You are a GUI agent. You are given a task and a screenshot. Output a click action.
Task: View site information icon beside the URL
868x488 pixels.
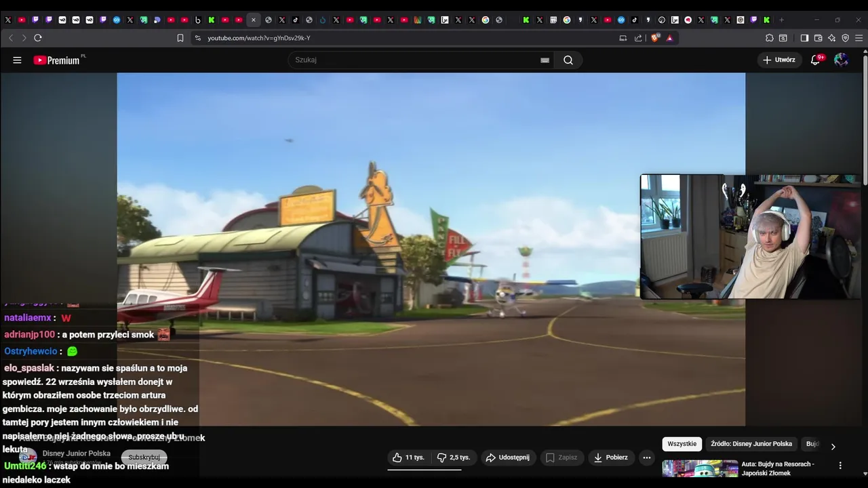[197, 38]
